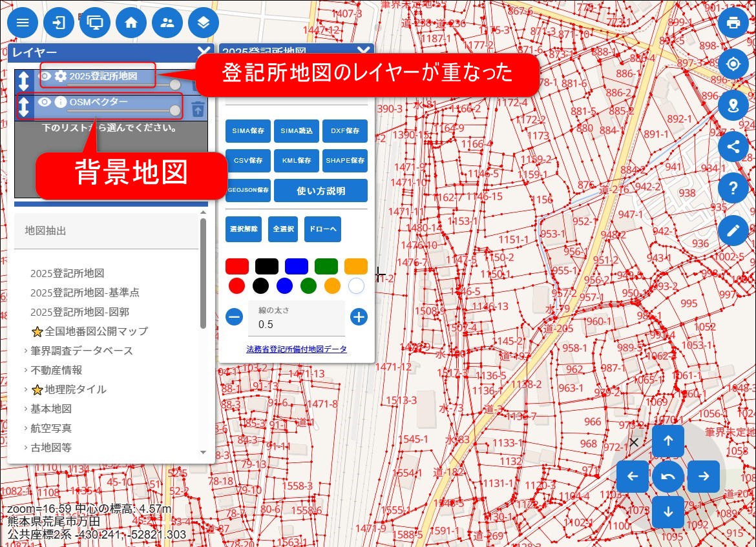Open the question mark help button
This screenshot has height=547, width=756.
point(733,189)
